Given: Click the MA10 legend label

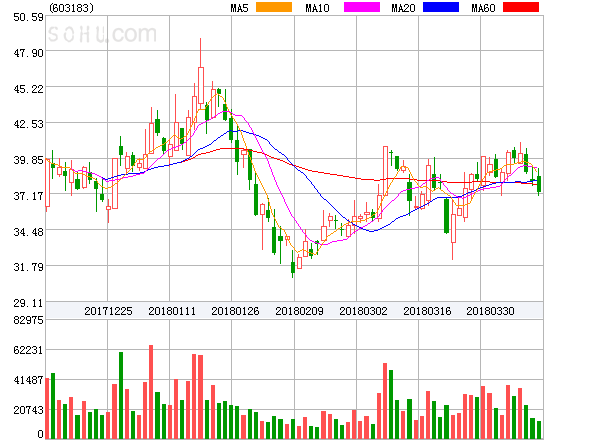Looking at the screenshot, I should pos(317,8).
